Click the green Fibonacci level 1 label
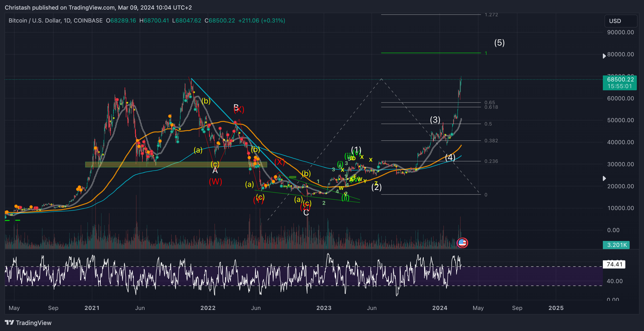644x331 pixels. pos(486,53)
